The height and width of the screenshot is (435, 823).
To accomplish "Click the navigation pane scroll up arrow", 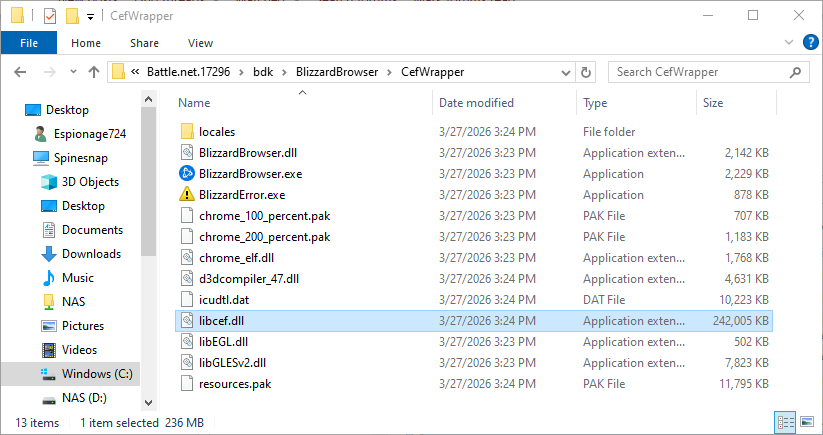I will 149,99.
